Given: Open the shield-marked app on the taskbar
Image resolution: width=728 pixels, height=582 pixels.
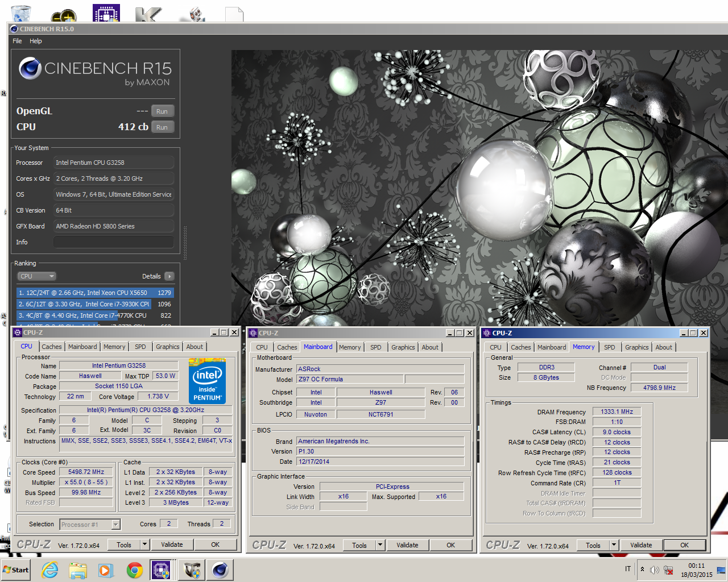Looking at the screenshot, I should click(193, 570).
